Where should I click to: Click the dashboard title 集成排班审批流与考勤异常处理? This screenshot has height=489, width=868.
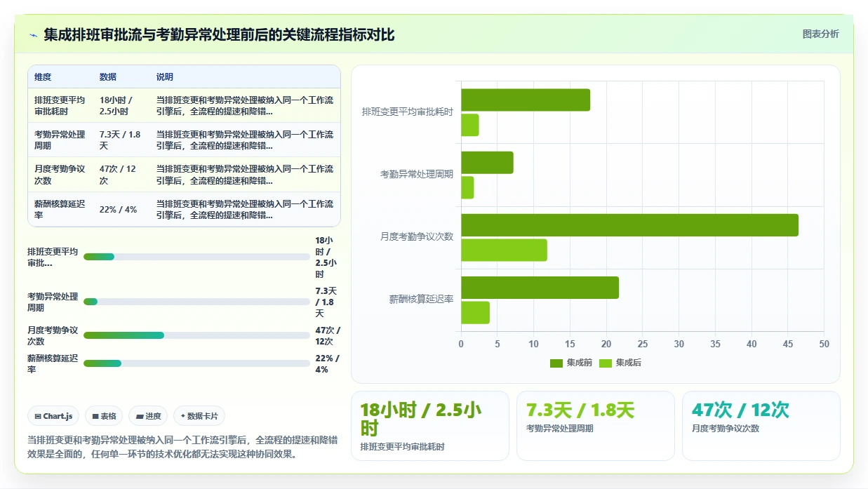(219, 34)
